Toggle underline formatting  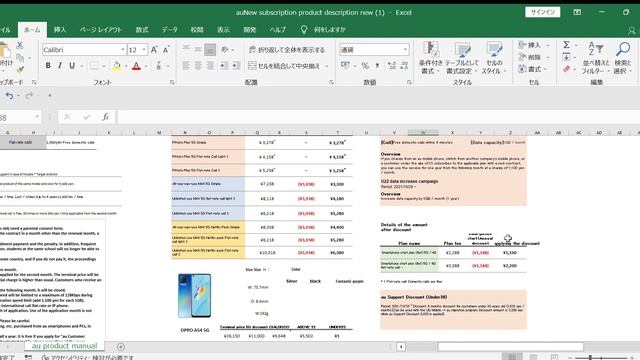point(72,65)
